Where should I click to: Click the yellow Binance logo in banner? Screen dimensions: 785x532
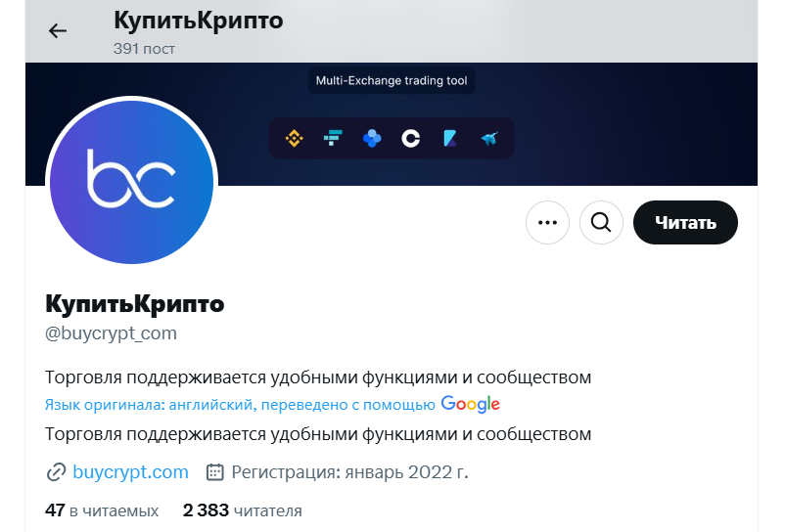[294, 139]
